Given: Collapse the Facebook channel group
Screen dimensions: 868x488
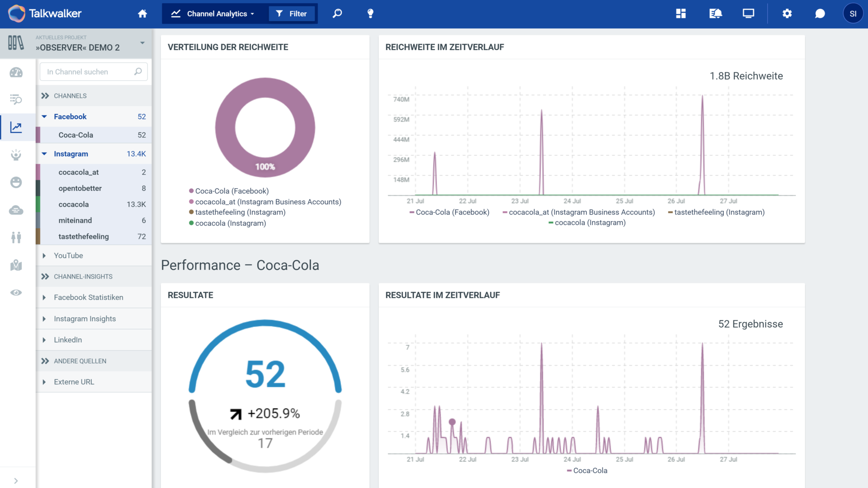Looking at the screenshot, I should coord(44,117).
